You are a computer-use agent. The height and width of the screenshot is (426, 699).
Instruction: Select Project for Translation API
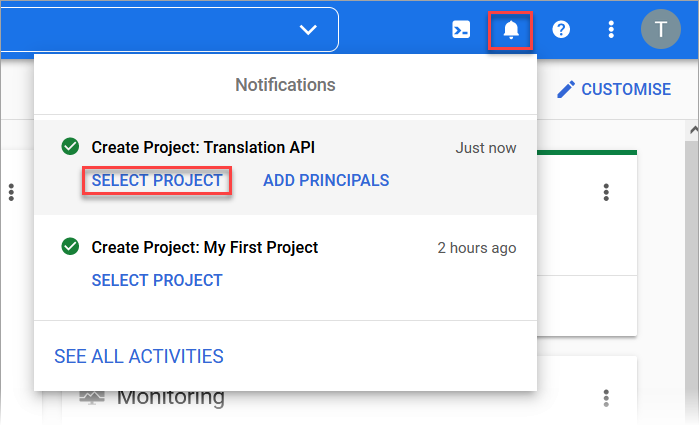(x=157, y=180)
